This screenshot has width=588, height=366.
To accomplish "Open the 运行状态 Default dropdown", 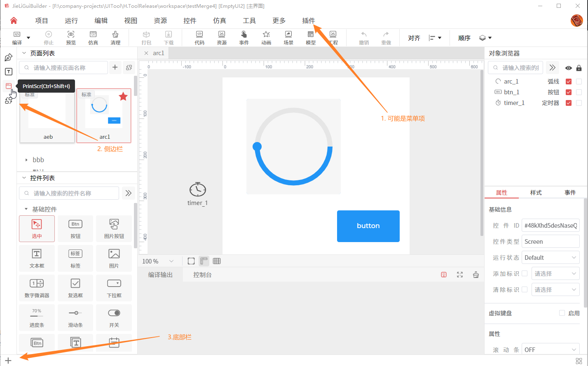I will click(x=551, y=257).
